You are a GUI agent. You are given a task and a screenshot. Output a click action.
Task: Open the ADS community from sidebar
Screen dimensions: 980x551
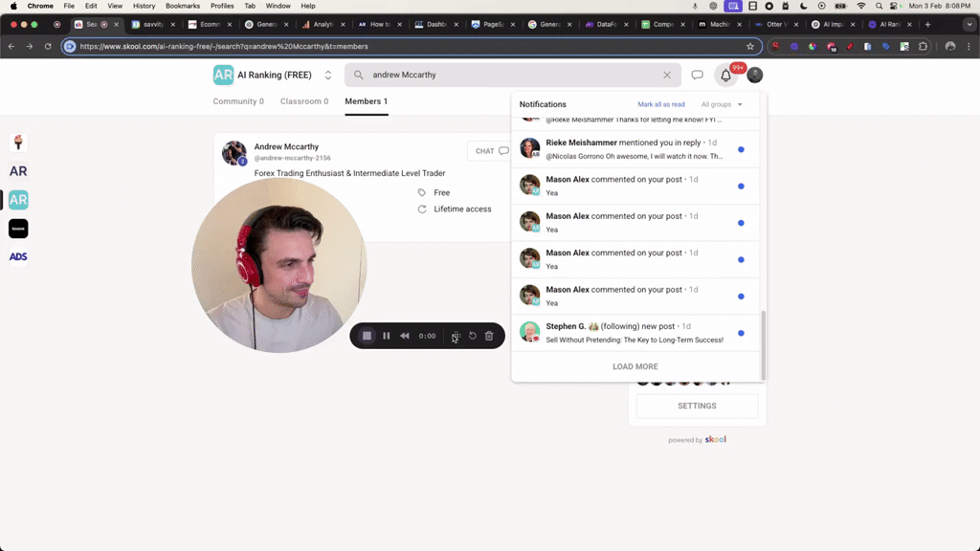[18, 256]
